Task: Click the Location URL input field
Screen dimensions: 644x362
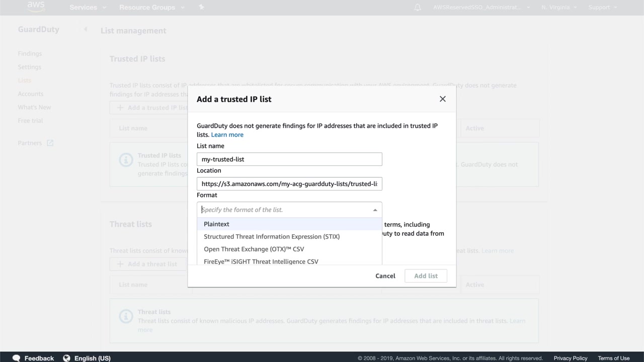Action: (289, 184)
